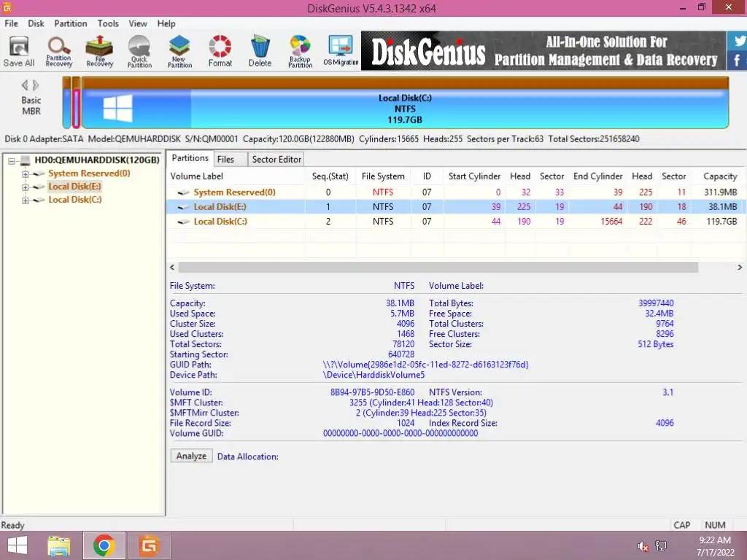
Task: Expand Local Disk(C:) in the tree
Action: 26,201
